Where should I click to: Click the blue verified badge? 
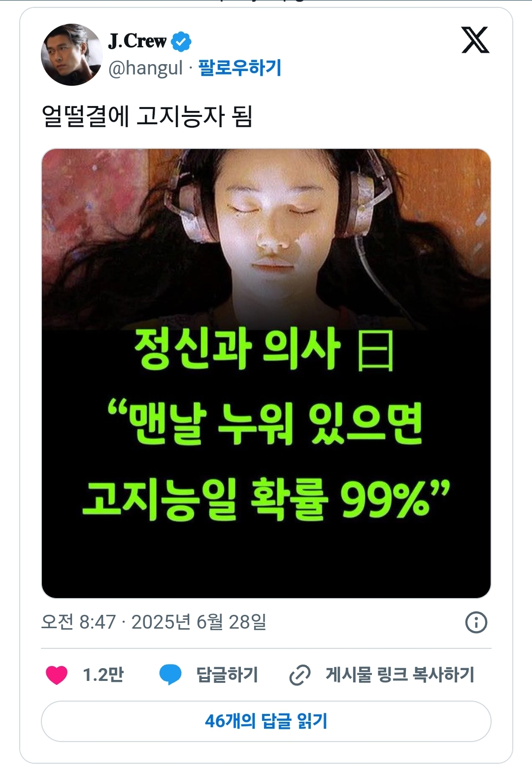pyautogui.click(x=181, y=41)
